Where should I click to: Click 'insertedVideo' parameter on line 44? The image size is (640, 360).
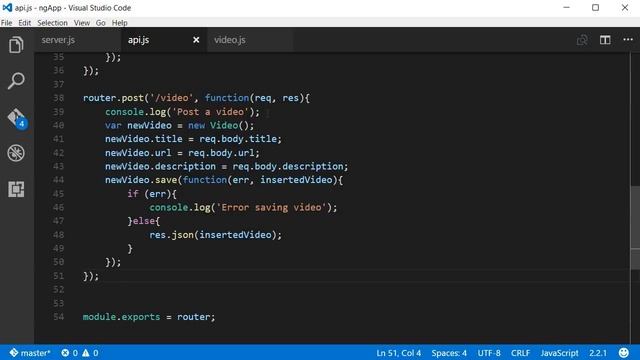[x=296, y=180]
